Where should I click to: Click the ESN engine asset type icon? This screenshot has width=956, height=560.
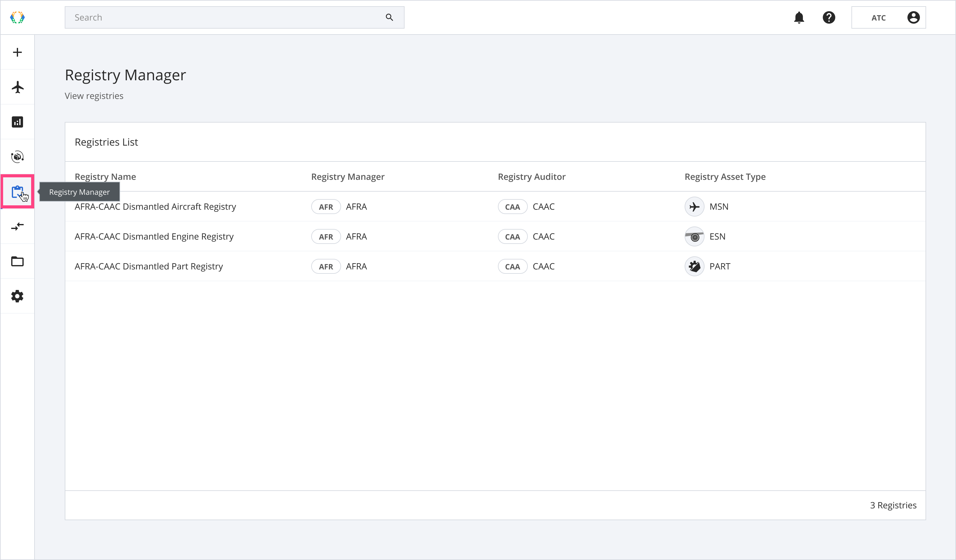pos(694,236)
